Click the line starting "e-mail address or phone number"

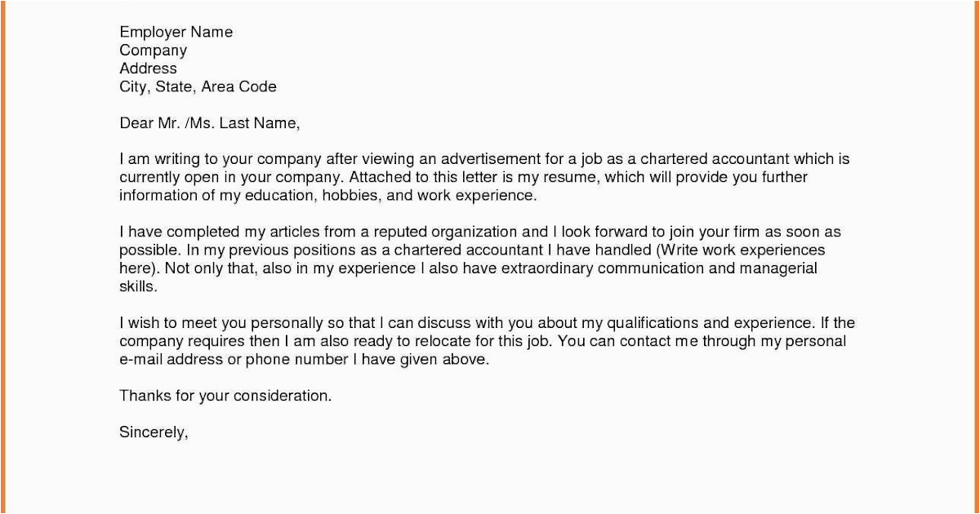(304, 360)
